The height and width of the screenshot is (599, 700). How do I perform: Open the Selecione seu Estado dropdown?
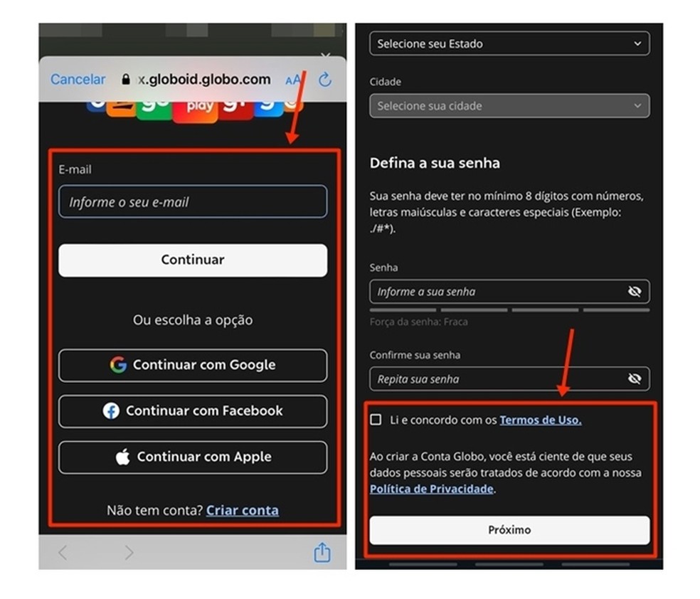[509, 43]
